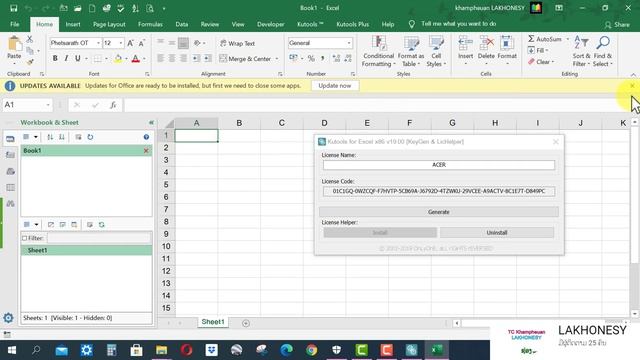Click the Generate button in KeyGen dialog
This screenshot has width=640, height=360.
tap(439, 212)
